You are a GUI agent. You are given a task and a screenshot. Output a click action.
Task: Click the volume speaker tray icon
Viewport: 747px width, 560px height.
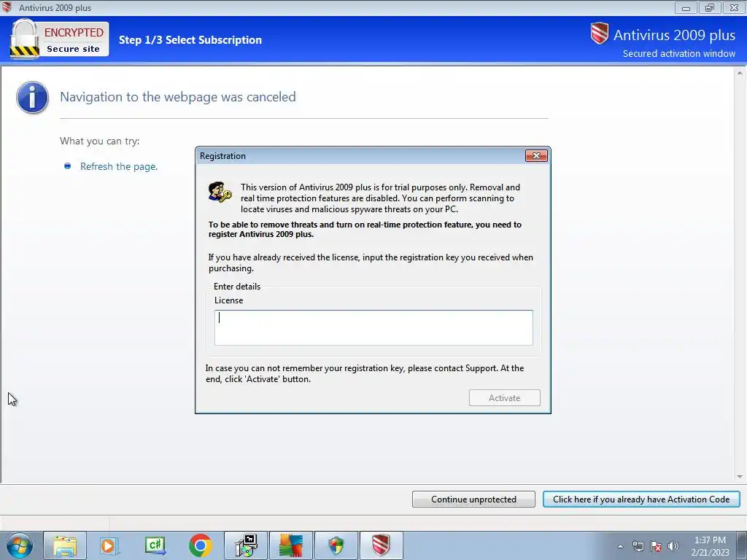(673, 546)
